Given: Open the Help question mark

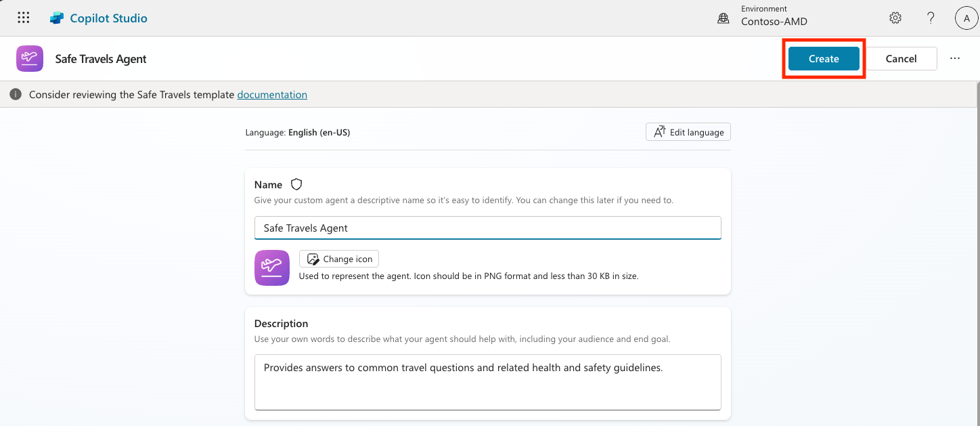Looking at the screenshot, I should pos(931,18).
